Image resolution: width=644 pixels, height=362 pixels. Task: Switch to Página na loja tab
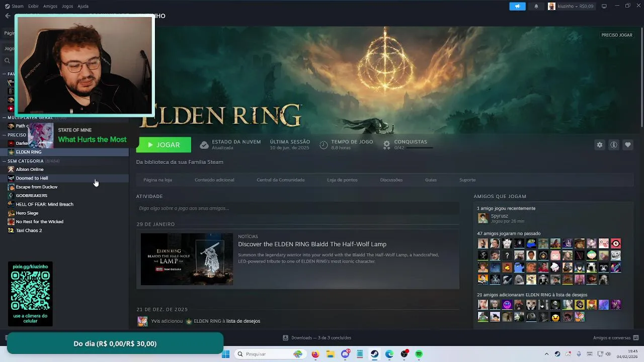157,179
